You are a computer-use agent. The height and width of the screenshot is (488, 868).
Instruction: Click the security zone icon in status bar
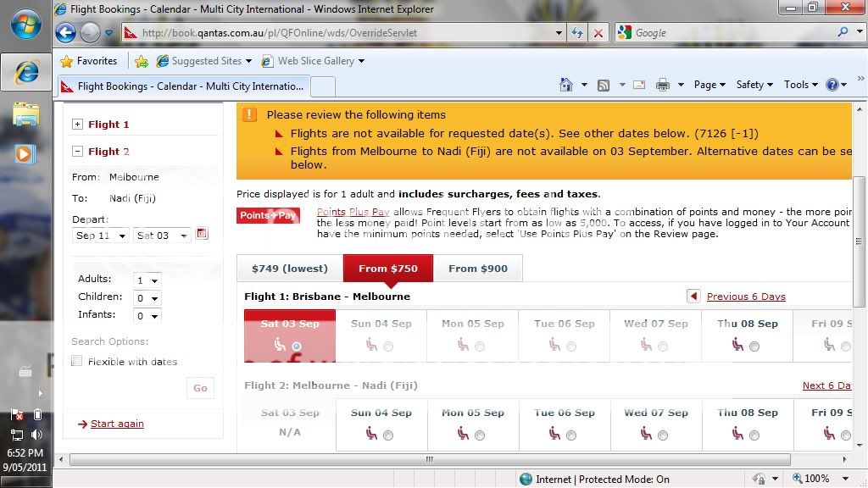526,480
